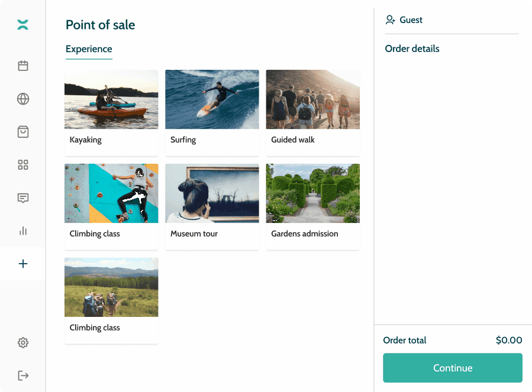Select the Experience tab
Viewport: 532px width, 392px height.
(x=89, y=49)
